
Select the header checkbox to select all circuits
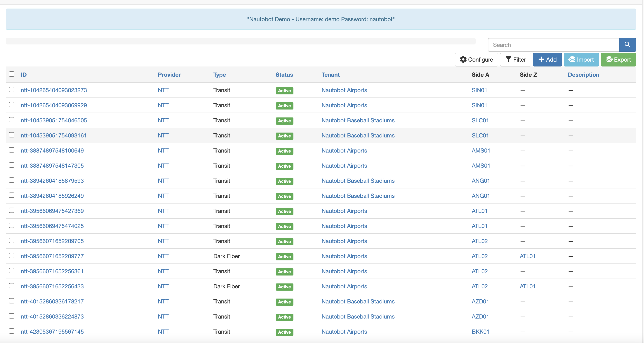point(12,74)
